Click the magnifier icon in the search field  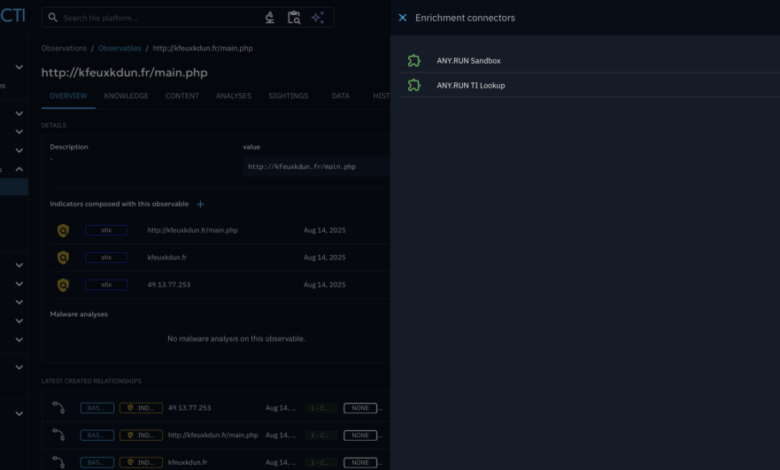point(53,18)
